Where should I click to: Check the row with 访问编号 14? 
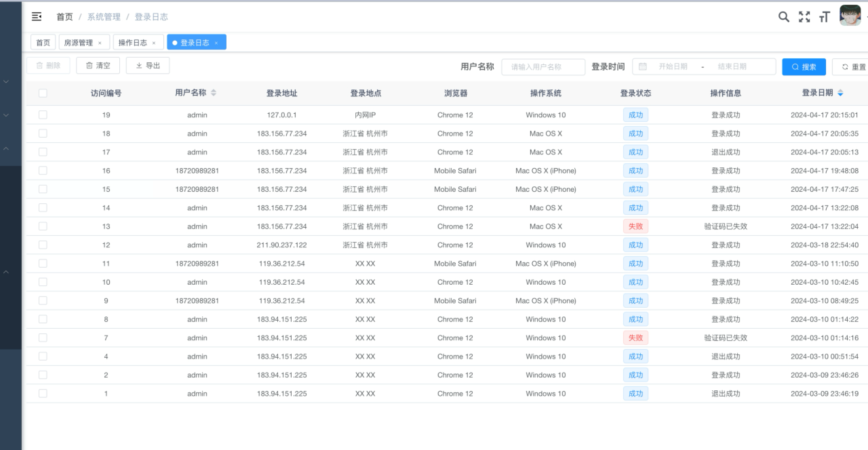43,208
